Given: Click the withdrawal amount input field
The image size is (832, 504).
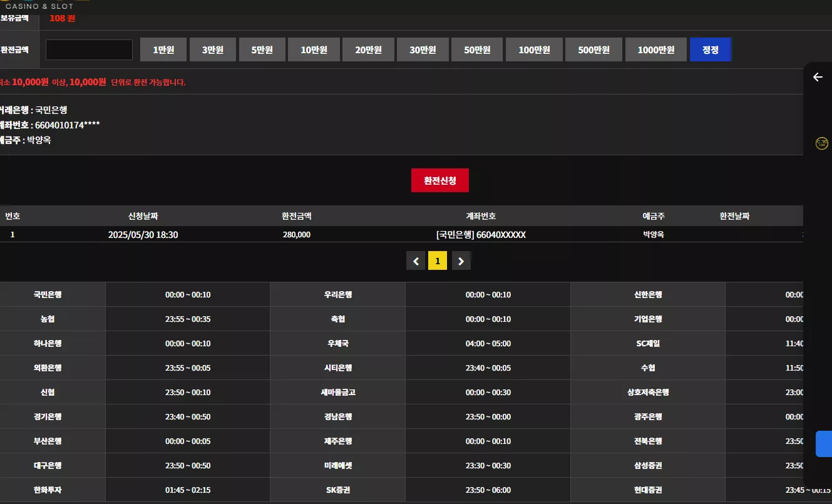Looking at the screenshot, I should (89, 50).
